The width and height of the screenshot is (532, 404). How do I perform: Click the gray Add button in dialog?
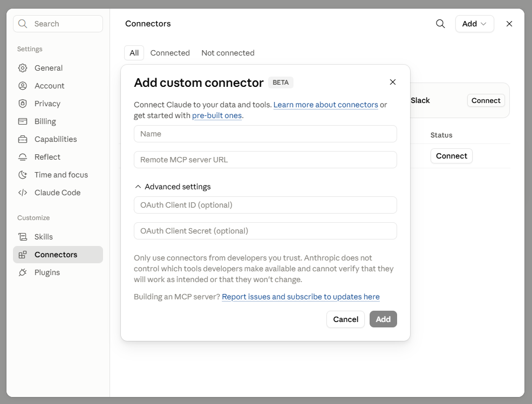tap(383, 319)
